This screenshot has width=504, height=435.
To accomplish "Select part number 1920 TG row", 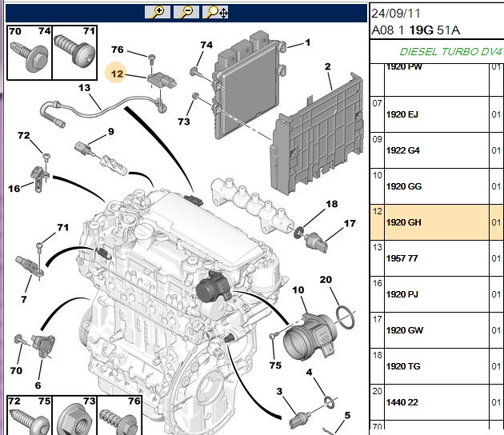I will click(437, 366).
